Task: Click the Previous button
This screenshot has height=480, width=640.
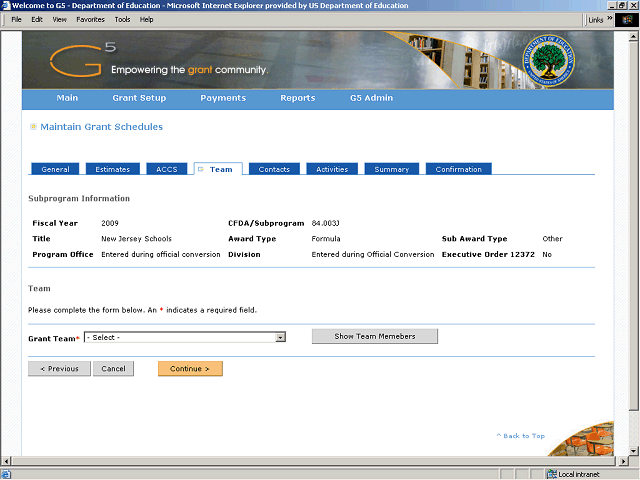Action: pos(59,369)
